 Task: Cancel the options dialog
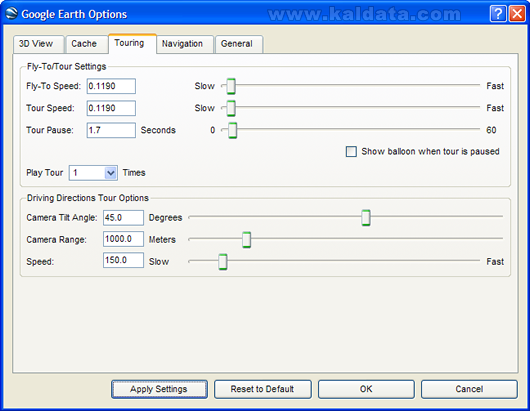(469, 389)
